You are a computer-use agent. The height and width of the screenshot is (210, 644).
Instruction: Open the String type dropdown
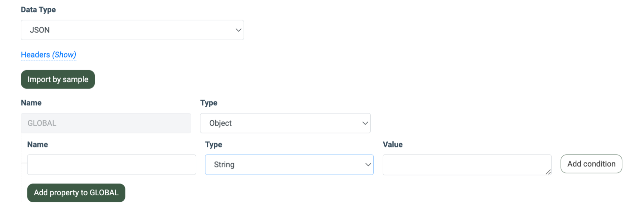coord(289,165)
